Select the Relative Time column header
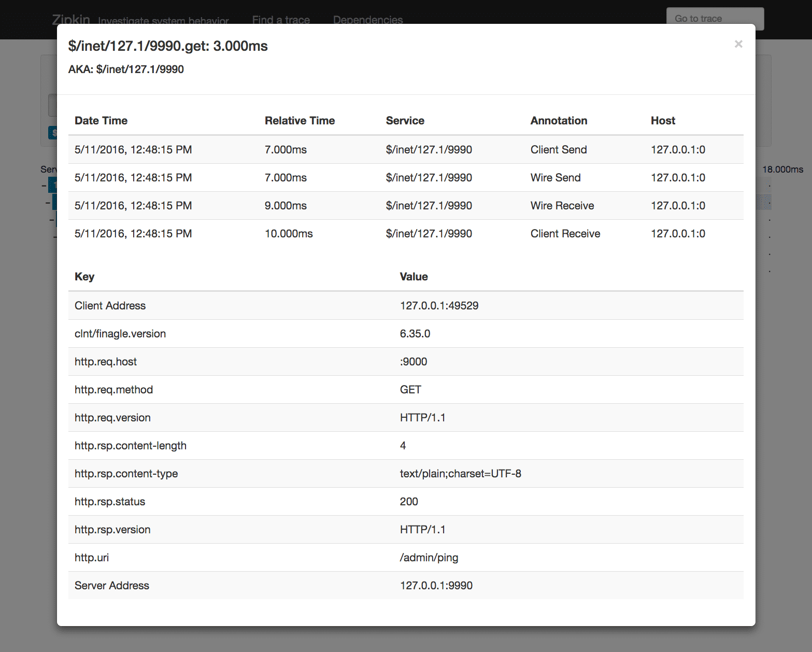 point(300,121)
